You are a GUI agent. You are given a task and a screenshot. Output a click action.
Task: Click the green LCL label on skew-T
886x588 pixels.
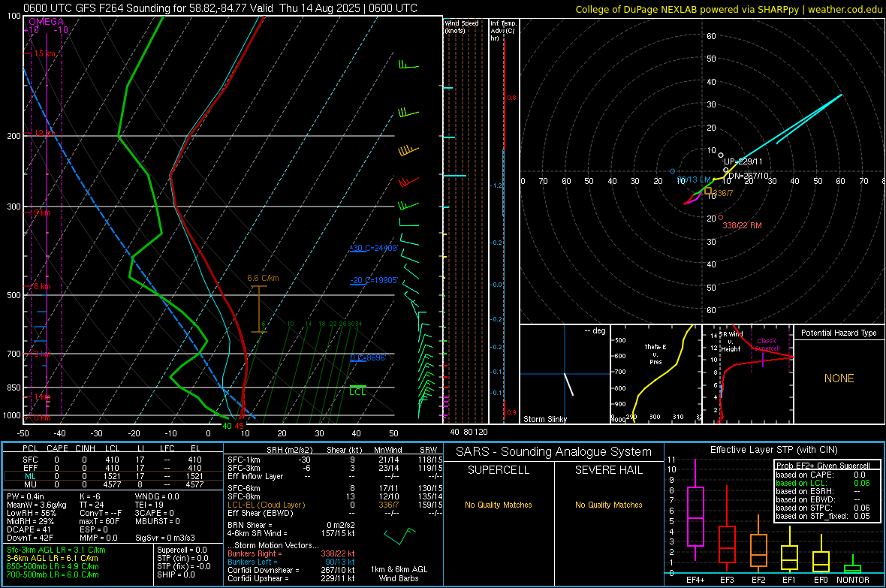357,391
